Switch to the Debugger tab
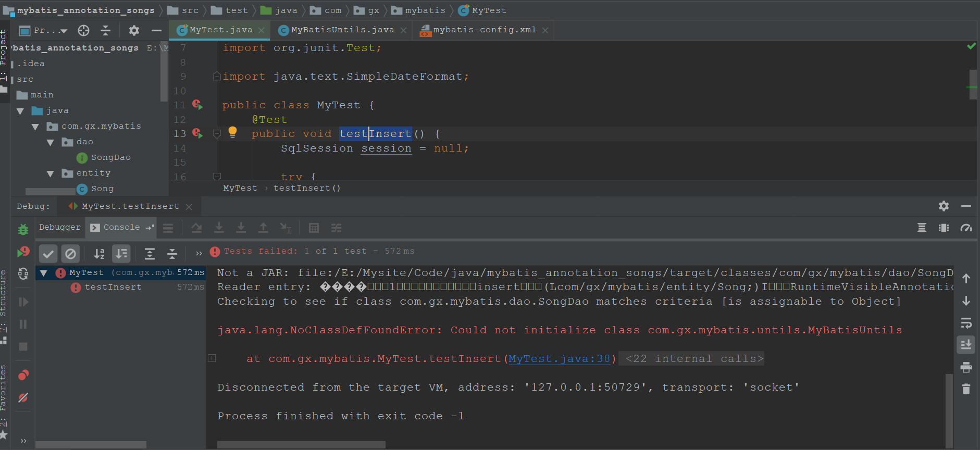This screenshot has height=450, width=980. (59, 227)
